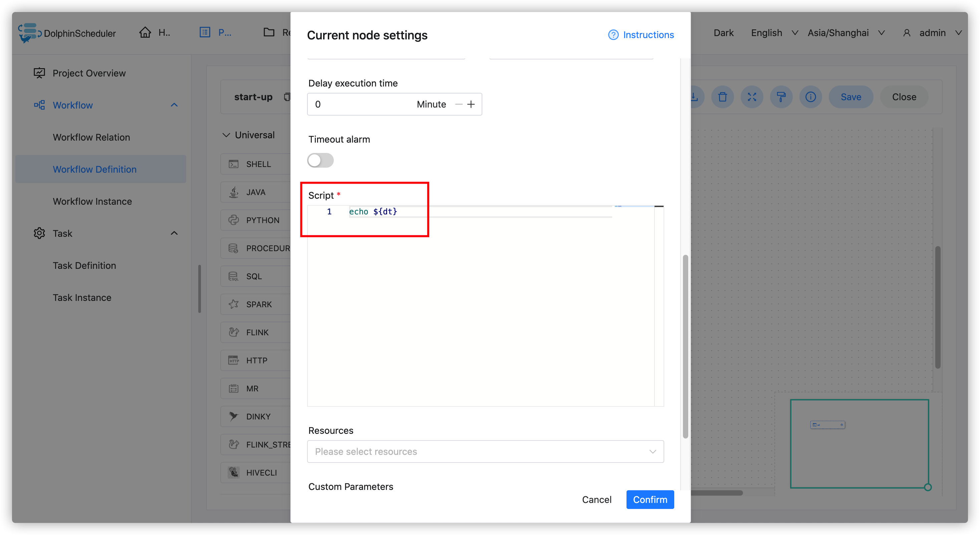Click the version info circle icon
The height and width of the screenshot is (535, 980).
click(x=810, y=97)
